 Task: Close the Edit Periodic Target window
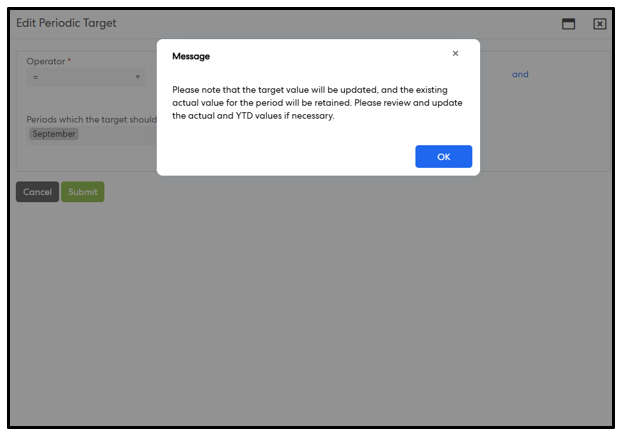599,24
